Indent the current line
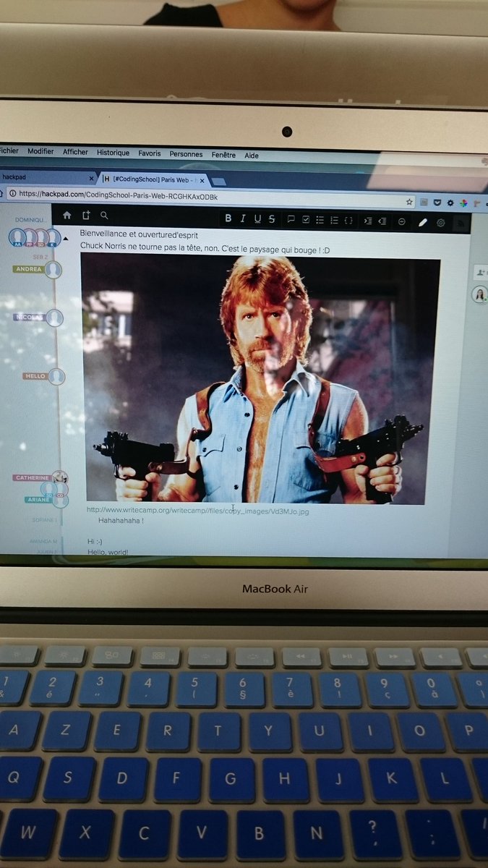 [368, 221]
